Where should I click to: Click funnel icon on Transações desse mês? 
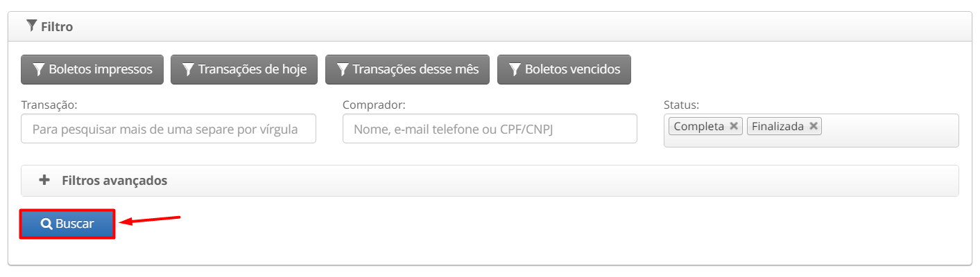tap(343, 69)
